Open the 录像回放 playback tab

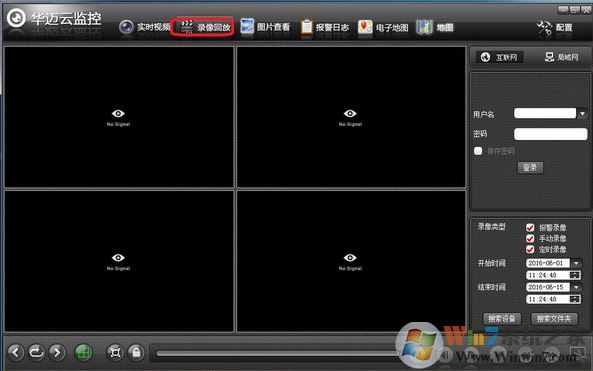click(203, 27)
